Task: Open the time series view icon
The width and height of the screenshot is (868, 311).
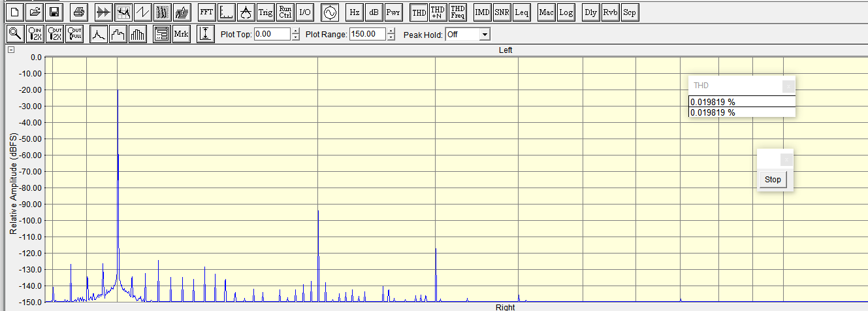Action: click(x=103, y=12)
